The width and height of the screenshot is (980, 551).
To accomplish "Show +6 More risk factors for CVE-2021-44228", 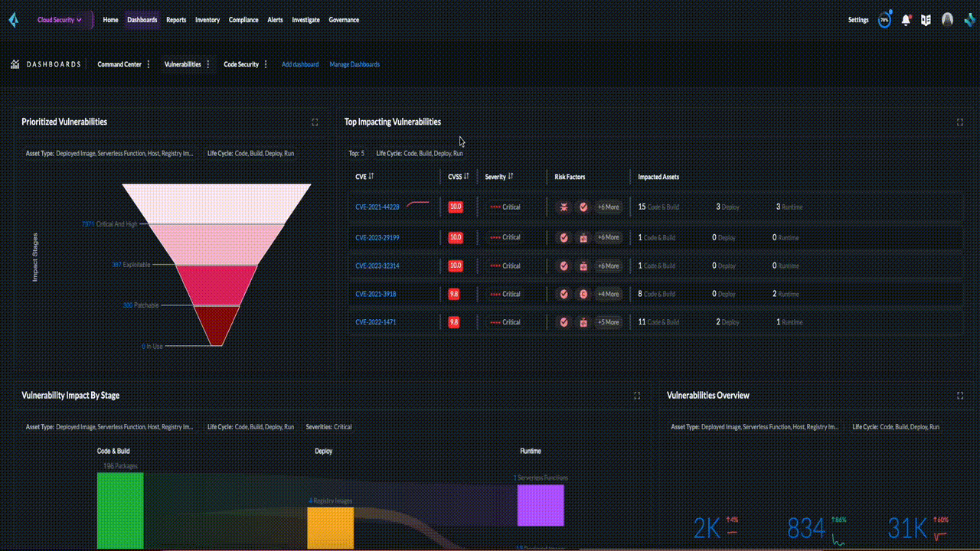I will [608, 207].
